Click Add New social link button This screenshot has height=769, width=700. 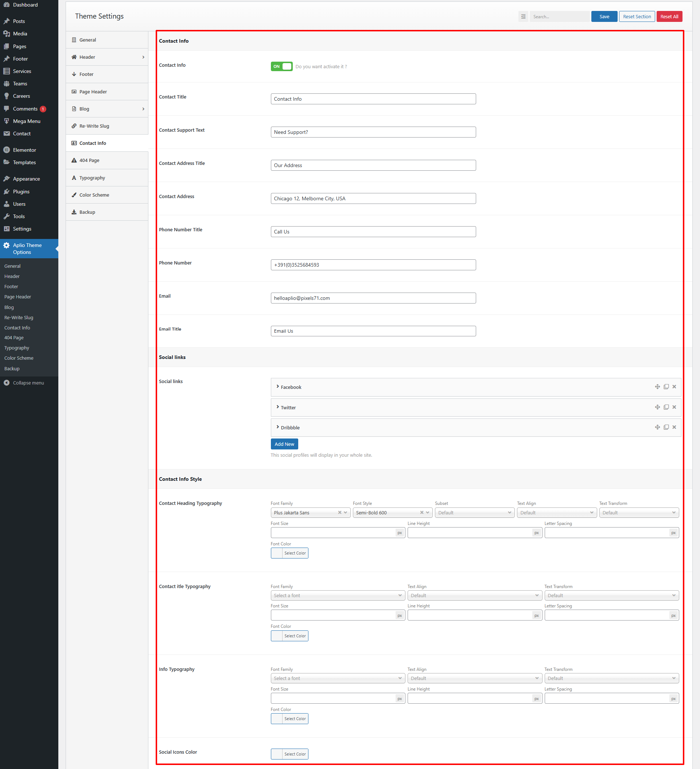point(284,444)
